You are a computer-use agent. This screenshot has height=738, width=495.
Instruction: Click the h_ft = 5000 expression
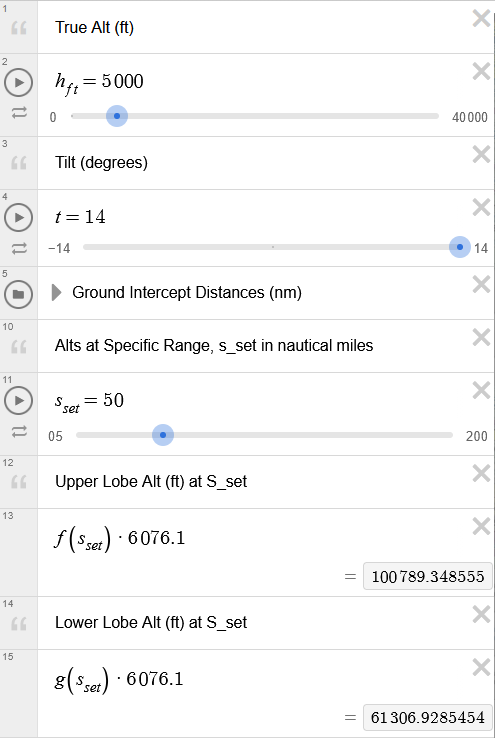tap(99, 82)
